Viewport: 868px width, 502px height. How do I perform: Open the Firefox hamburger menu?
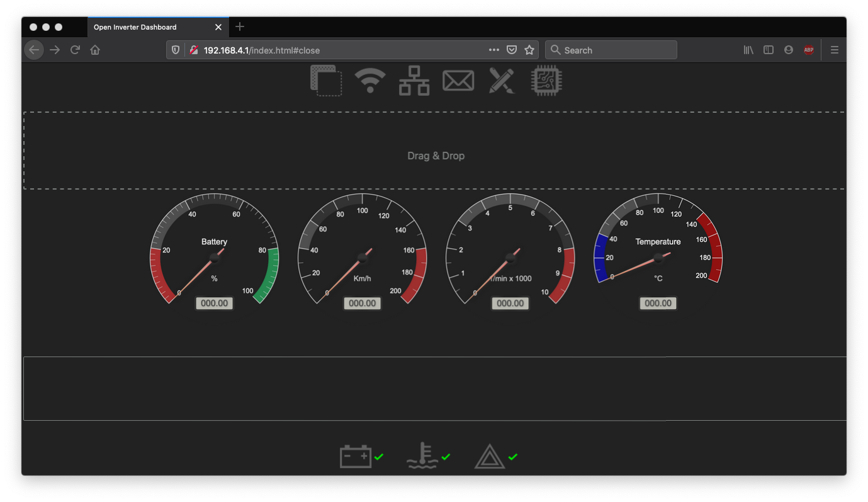(835, 50)
